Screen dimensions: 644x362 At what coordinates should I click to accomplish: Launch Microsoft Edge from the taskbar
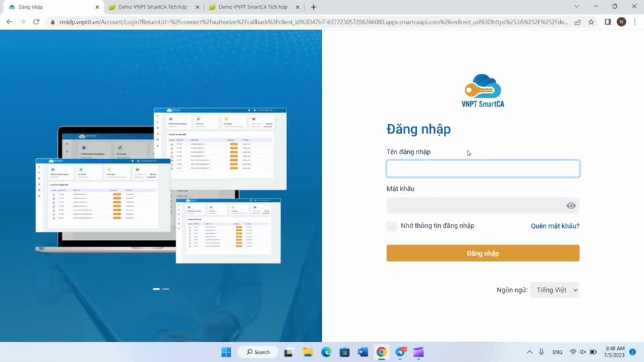(326, 352)
